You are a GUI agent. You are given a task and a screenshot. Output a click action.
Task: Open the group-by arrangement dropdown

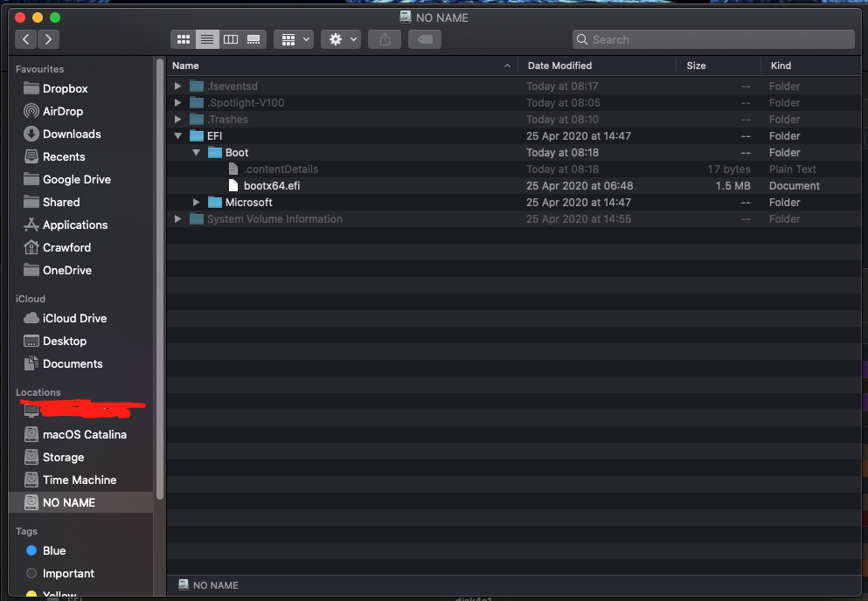(294, 39)
